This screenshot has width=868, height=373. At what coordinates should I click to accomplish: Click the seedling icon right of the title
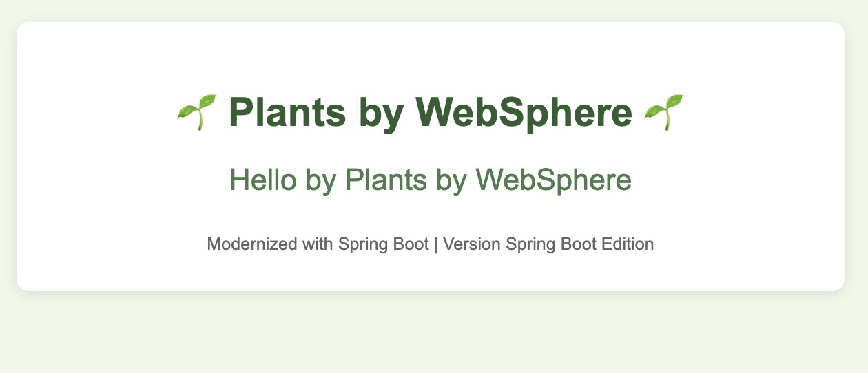click(664, 112)
